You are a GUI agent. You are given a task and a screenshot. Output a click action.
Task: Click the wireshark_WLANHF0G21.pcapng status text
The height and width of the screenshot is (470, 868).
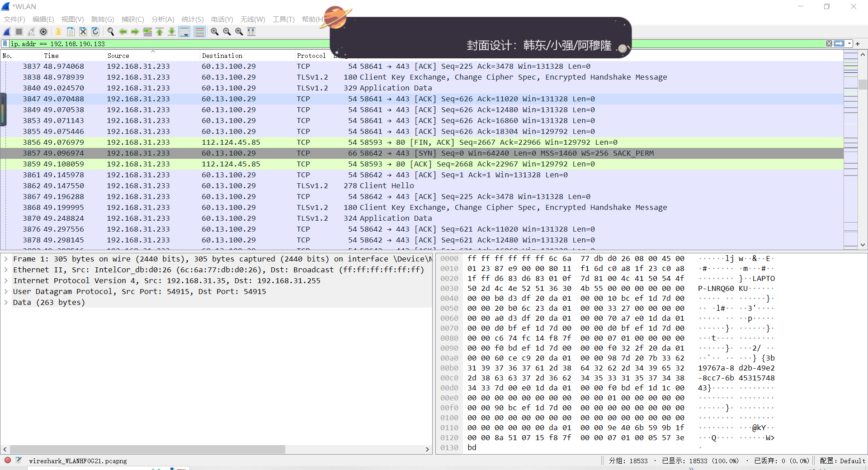point(78,461)
